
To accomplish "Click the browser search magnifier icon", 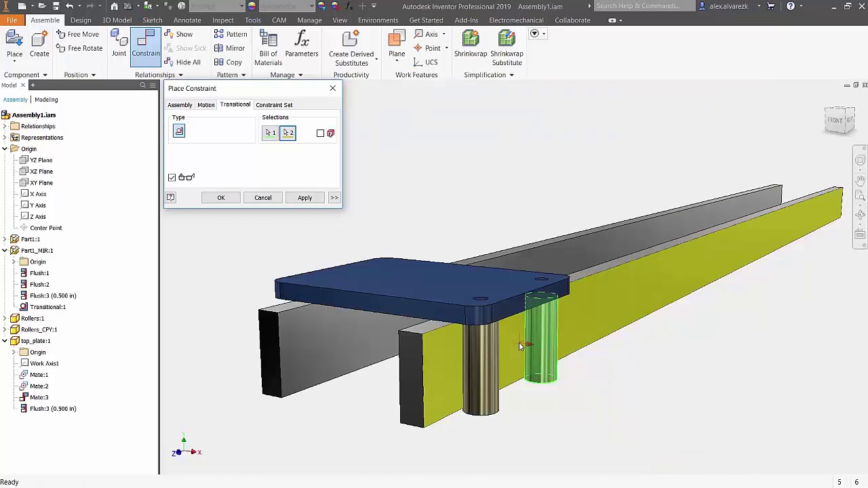I will [142, 85].
